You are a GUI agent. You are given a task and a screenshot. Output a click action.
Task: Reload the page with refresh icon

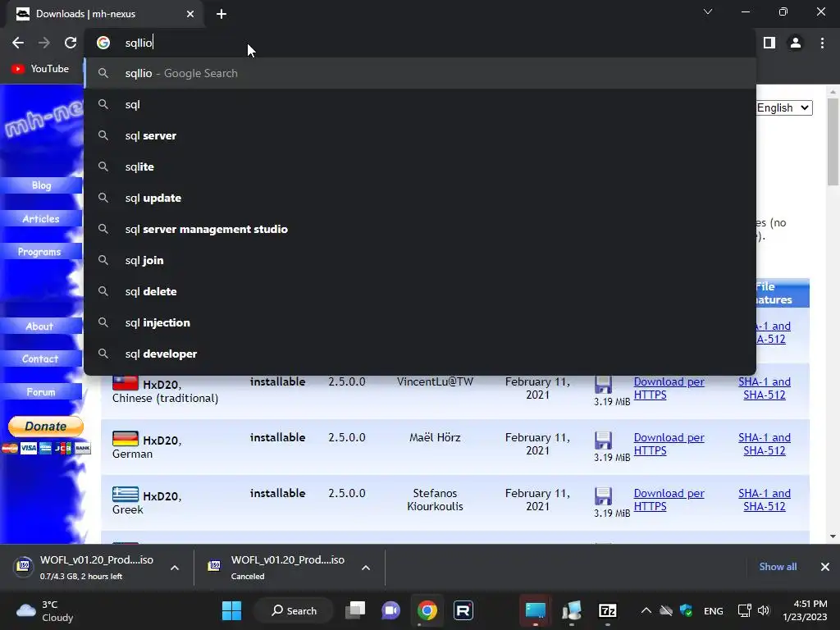click(71, 43)
